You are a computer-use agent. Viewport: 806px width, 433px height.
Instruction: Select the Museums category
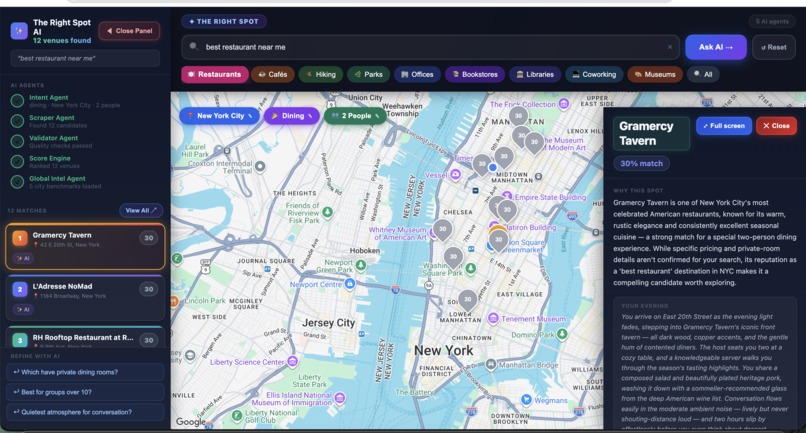(x=655, y=75)
